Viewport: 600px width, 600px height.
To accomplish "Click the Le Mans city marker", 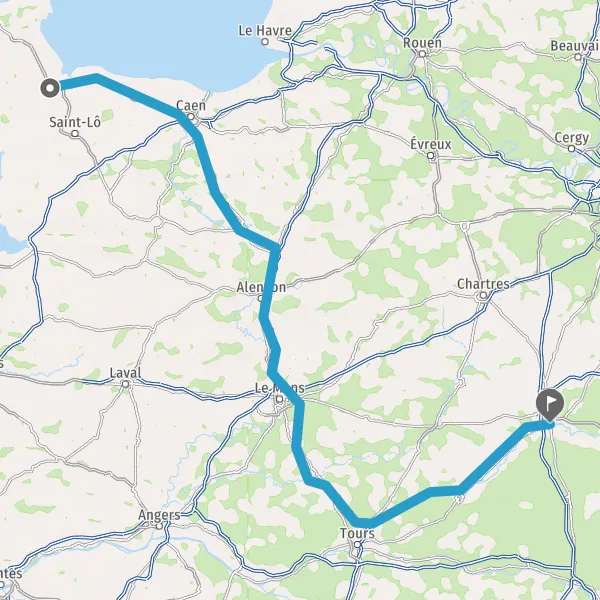I will click(x=280, y=399).
